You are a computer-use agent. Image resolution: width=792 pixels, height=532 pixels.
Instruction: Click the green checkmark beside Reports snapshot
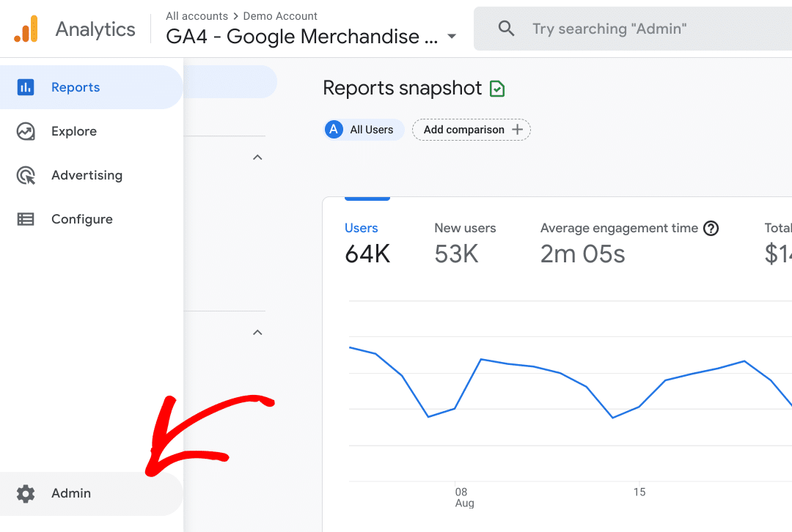pos(497,88)
